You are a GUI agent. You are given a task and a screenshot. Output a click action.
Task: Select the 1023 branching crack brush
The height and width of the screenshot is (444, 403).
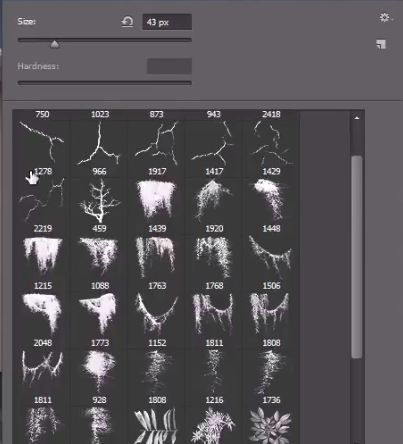(x=99, y=139)
